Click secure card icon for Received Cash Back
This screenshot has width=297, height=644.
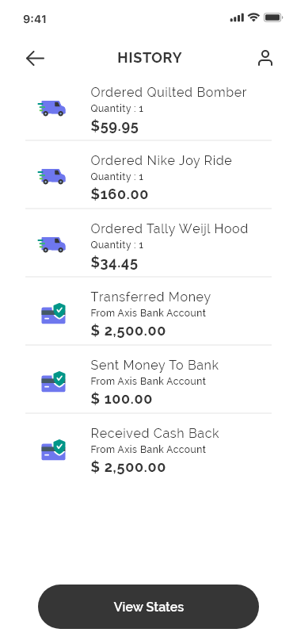click(x=53, y=450)
